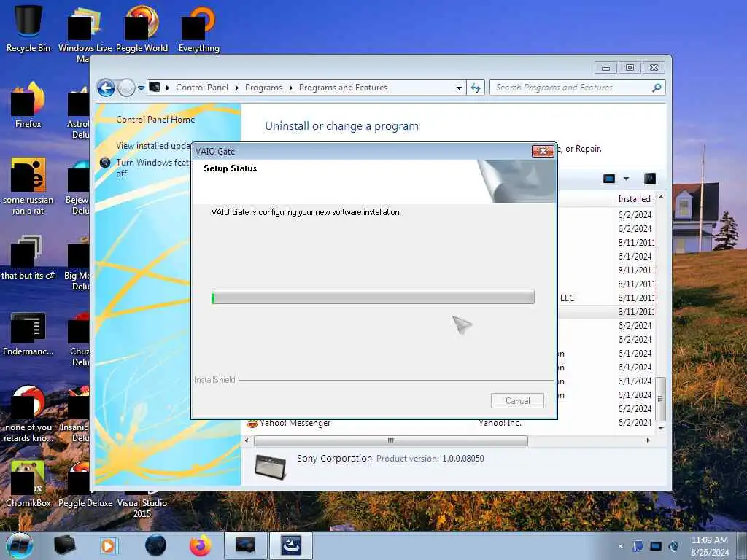Open the Peggle World desktop shortcut
The image size is (747, 560).
[142, 28]
